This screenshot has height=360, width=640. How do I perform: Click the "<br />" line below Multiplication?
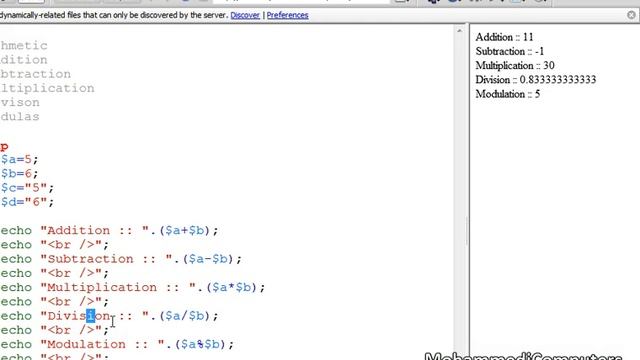[55, 302]
